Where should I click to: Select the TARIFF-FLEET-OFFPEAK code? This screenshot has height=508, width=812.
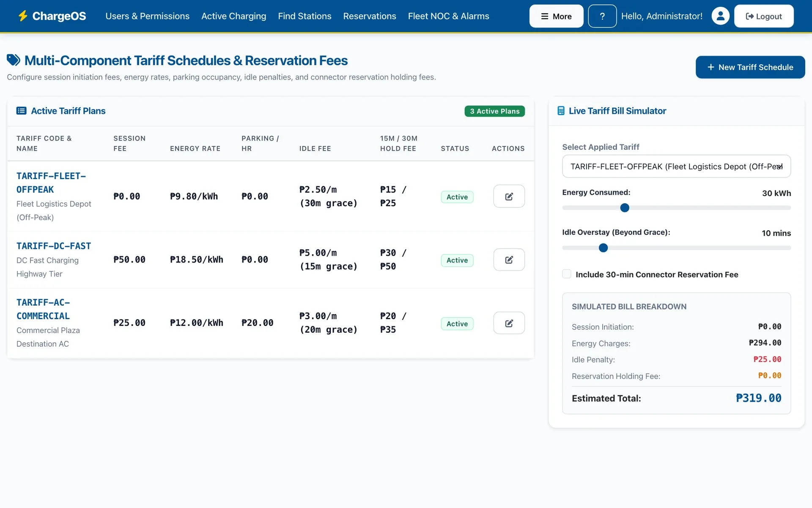pos(51,182)
